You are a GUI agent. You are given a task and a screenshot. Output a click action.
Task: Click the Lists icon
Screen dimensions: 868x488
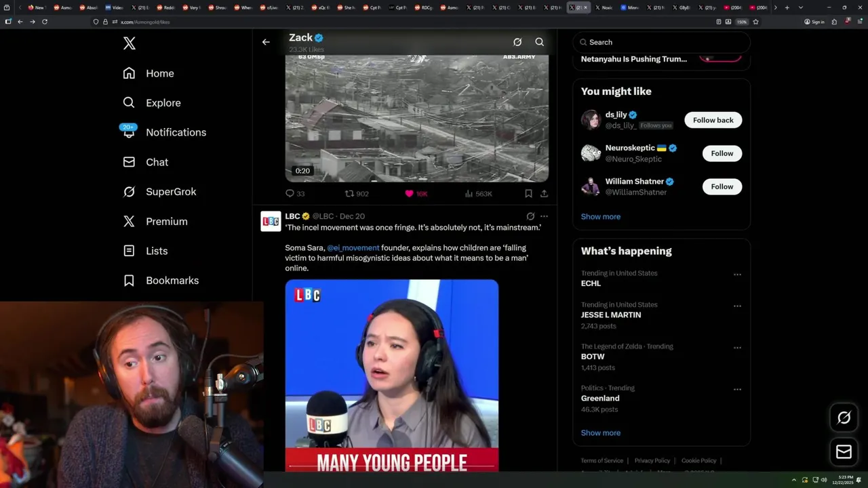click(x=129, y=251)
